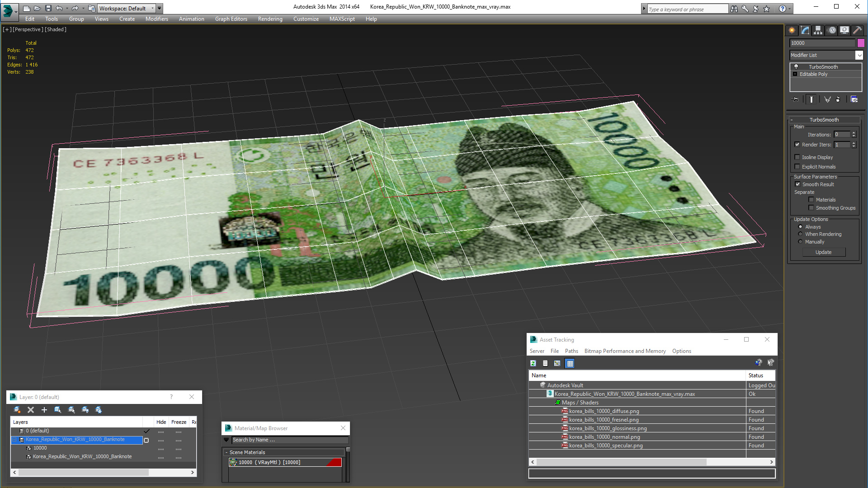Viewport: 868px width, 488px height.
Task: Open the Utilities hammer panel tab
Action: [x=857, y=30]
